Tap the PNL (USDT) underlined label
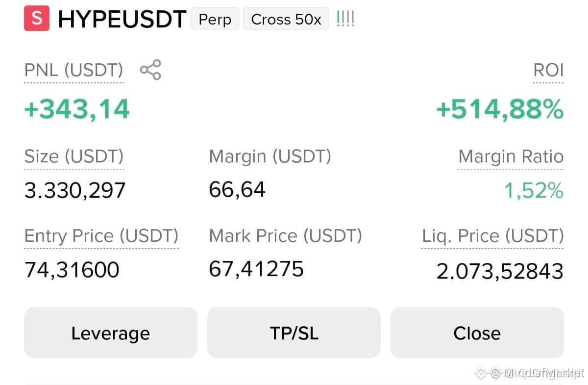 tap(73, 70)
